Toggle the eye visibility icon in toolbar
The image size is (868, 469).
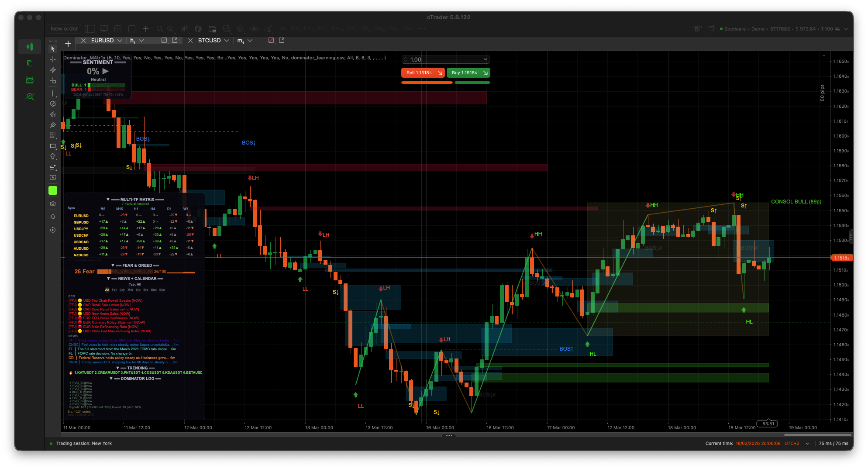[254, 29]
